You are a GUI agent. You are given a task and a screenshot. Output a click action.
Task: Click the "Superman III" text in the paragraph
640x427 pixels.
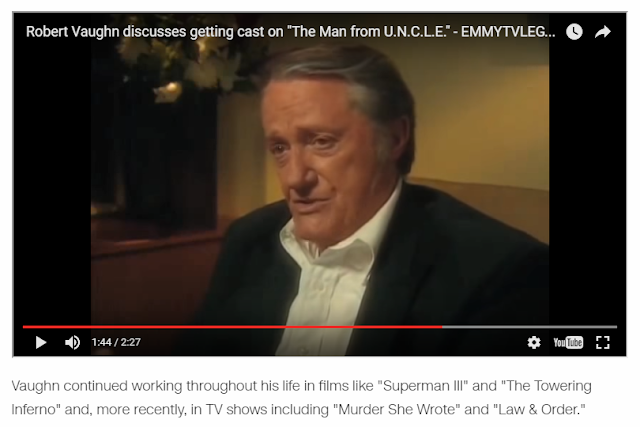click(423, 386)
